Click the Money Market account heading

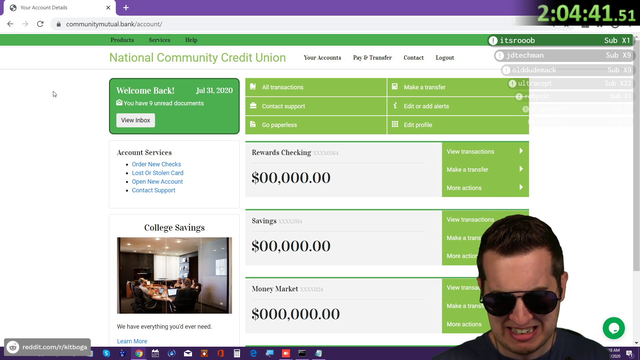[x=275, y=289]
